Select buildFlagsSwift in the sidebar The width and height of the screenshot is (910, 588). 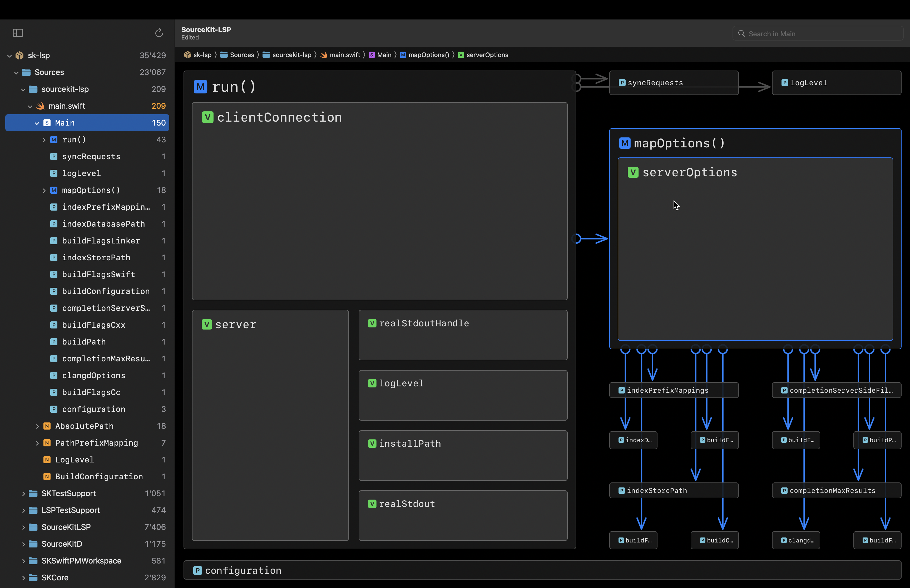[x=87, y=274]
